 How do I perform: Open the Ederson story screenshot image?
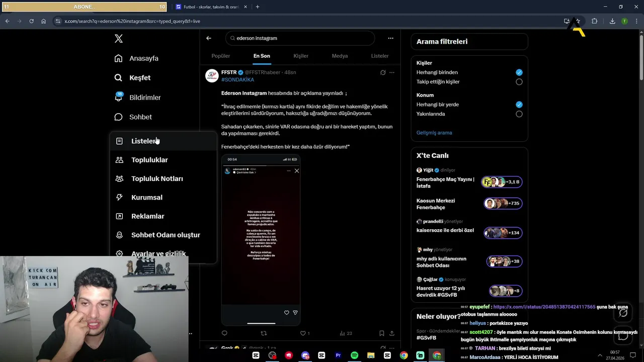coord(261,240)
